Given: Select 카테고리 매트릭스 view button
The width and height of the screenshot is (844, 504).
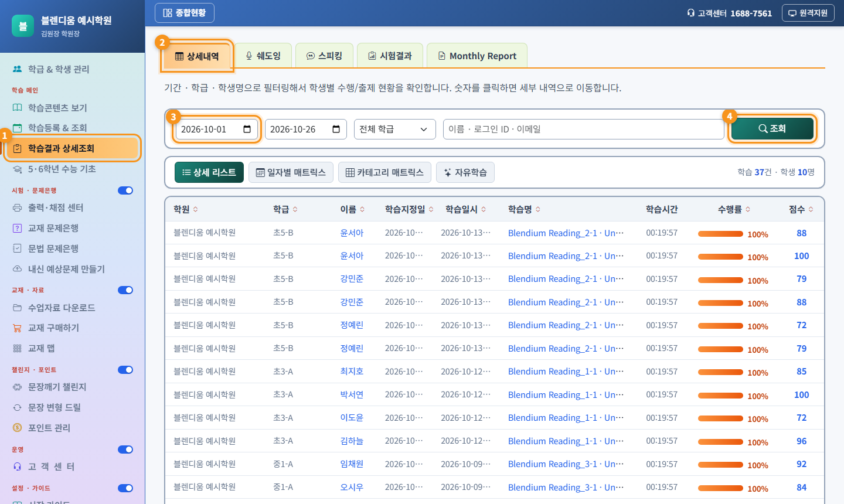Looking at the screenshot, I should tap(384, 172).
